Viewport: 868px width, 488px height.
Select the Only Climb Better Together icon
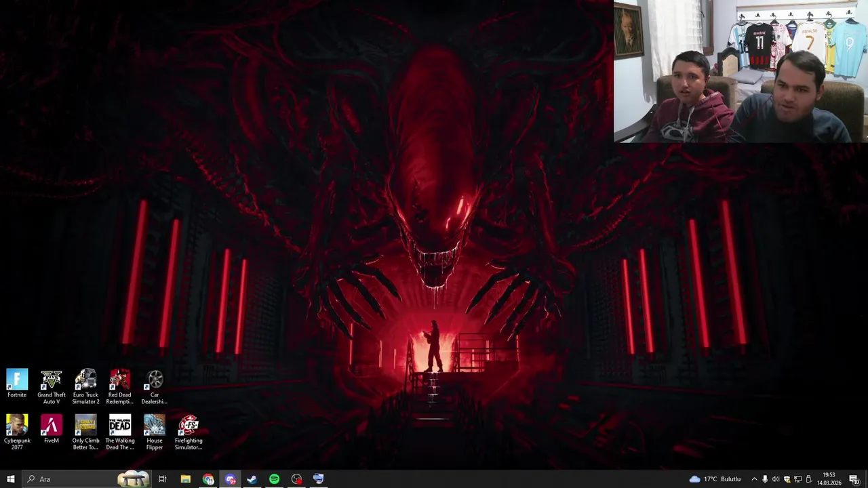tap(85, 432)
